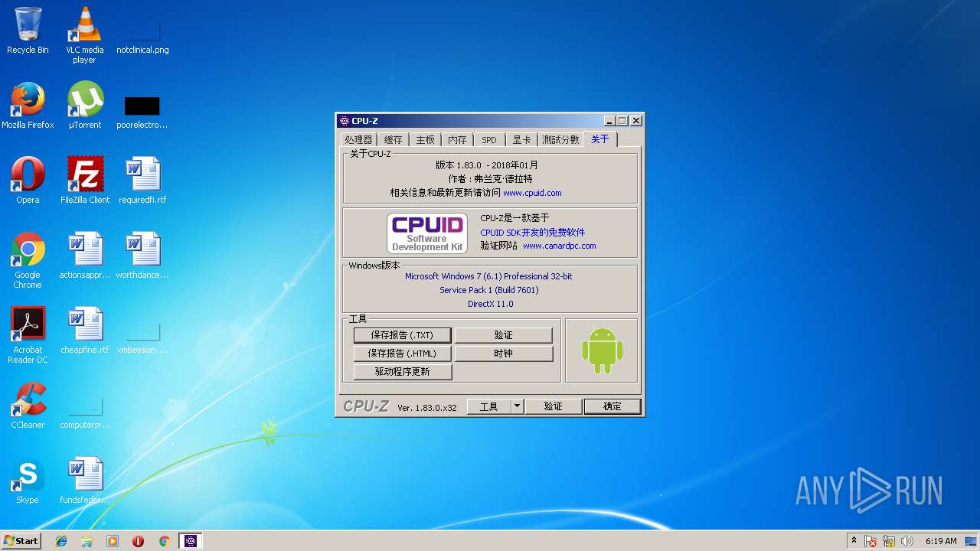Image resolution: width=980 pixels, height=551 pixels.
Task: Open Windows Explorer folder in taskbar
Action: click(x=87, y=541)
